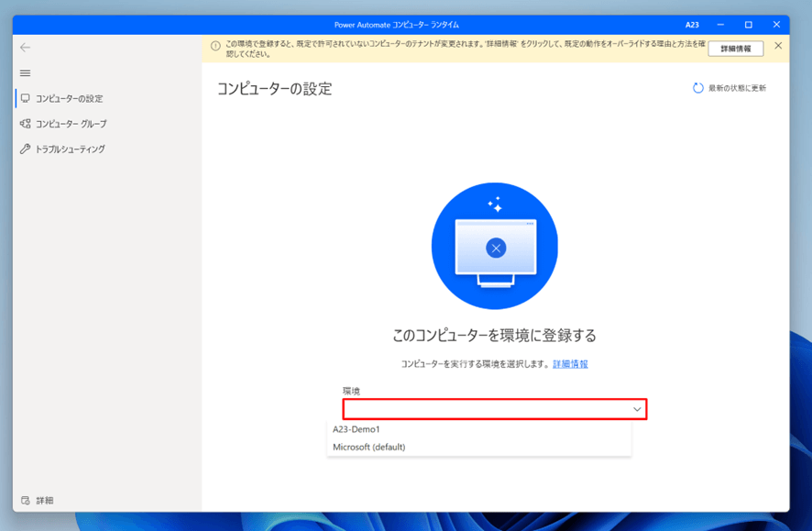Maximize the Power Automate runtime window
The height and width of the screenshot is (531, 812).
[x=748, y=25]
